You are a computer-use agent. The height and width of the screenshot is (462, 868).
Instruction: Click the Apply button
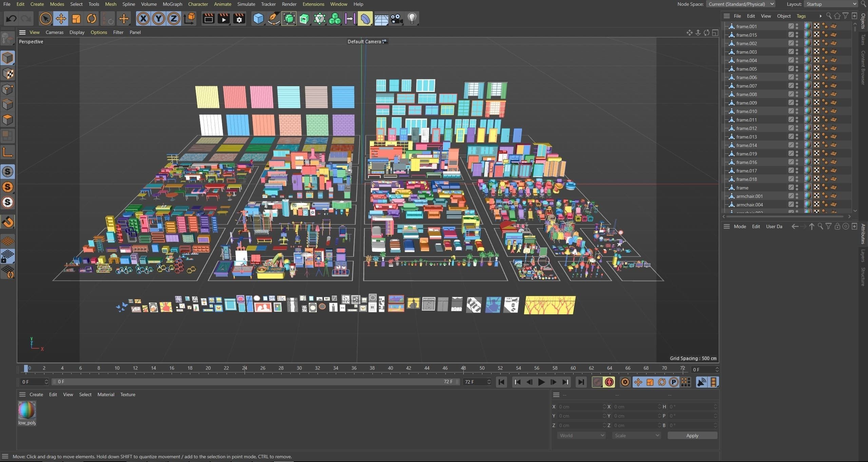[692, 436]
